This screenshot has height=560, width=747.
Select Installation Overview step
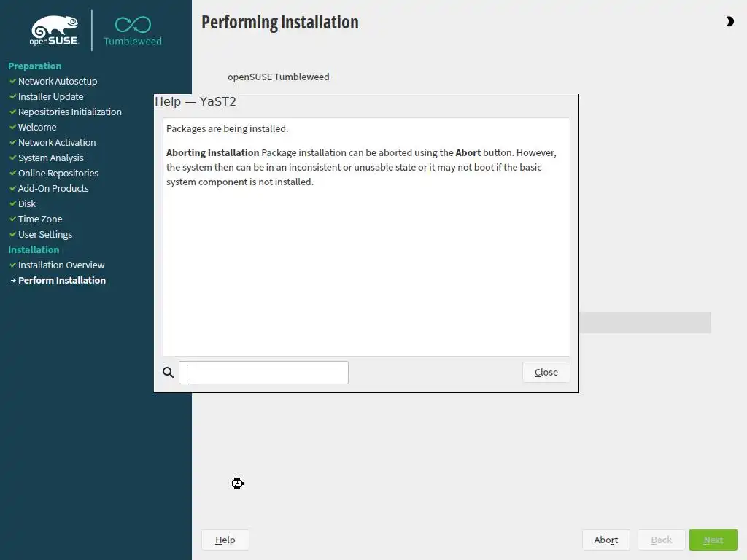coord(61,265)
